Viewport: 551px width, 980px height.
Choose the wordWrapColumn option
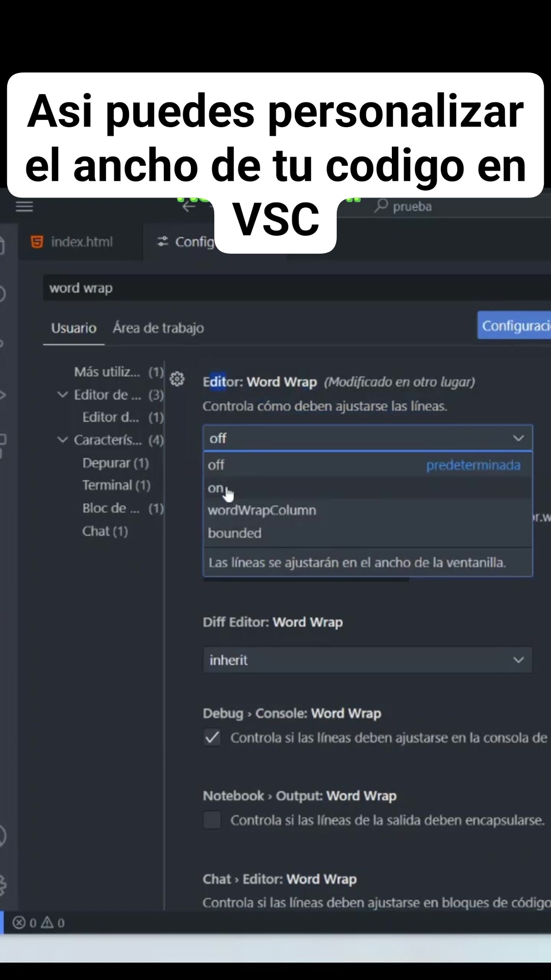coord(367,510)
